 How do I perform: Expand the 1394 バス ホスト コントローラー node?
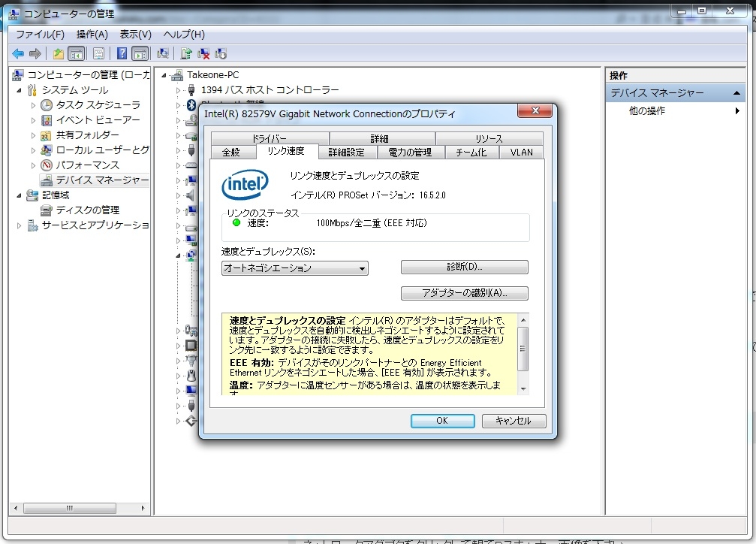click(x=178, y=90)
